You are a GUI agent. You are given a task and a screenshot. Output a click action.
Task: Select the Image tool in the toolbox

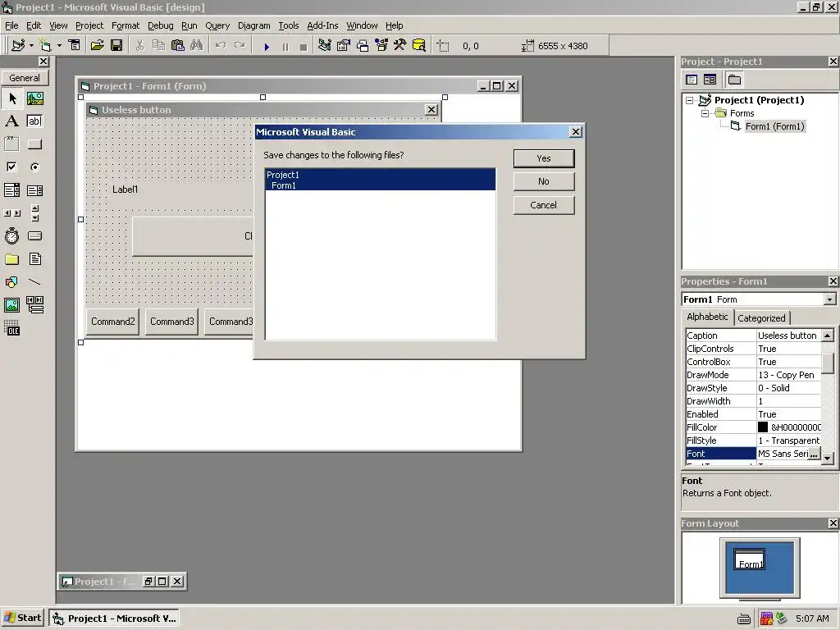point(12,305)
